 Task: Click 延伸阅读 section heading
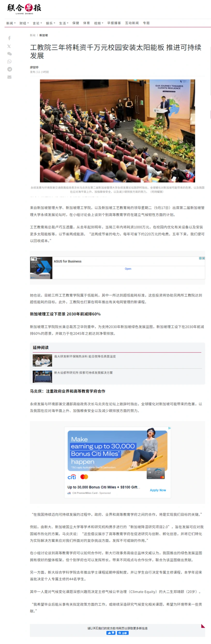pos(41,348)
